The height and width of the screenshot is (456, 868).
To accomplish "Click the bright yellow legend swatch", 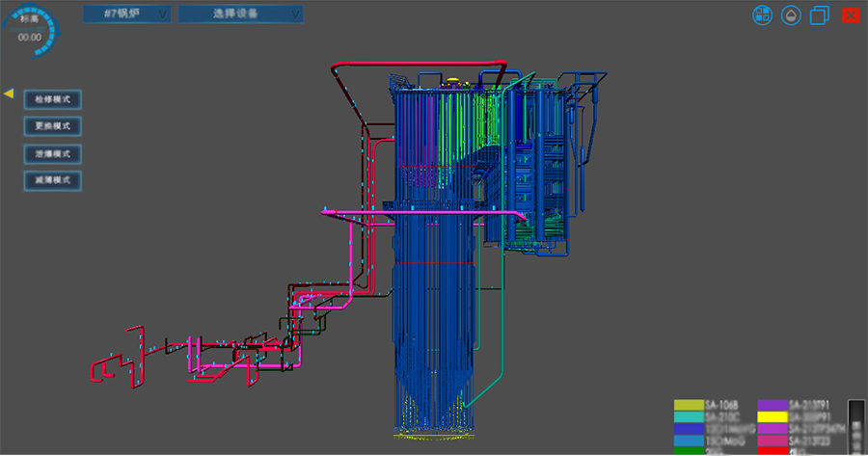I will [x=773, y=417].
